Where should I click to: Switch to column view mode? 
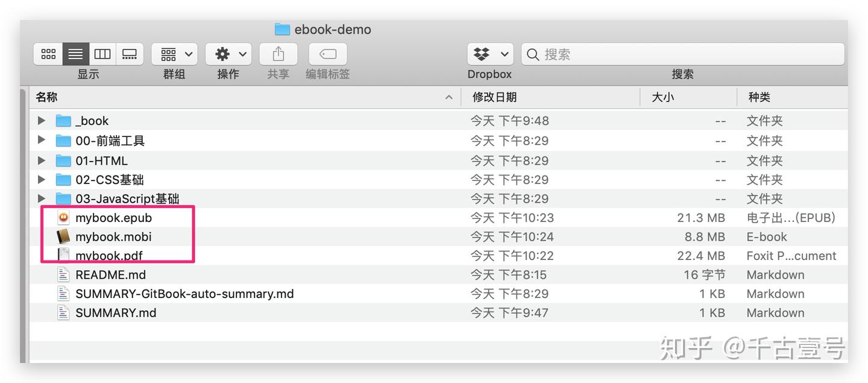coord(102,53)
